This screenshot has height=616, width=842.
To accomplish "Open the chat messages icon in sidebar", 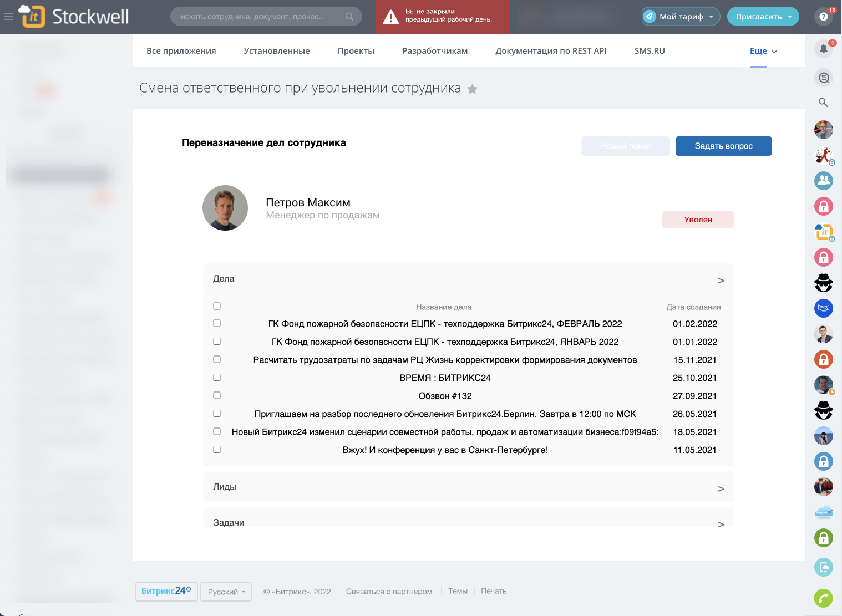I will pos(823,78).
